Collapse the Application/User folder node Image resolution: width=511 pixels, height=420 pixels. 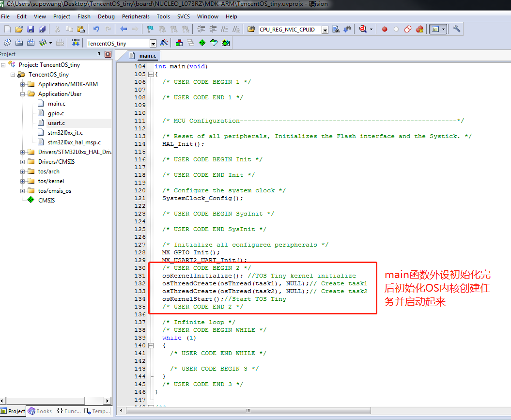pos(23,94)
